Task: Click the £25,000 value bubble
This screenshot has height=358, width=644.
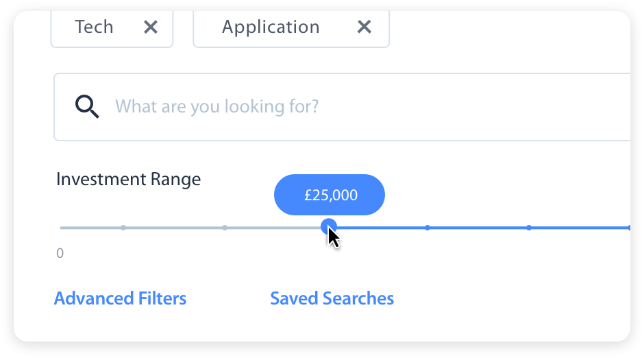Action: pyautogui.click(x=330, y=195)
